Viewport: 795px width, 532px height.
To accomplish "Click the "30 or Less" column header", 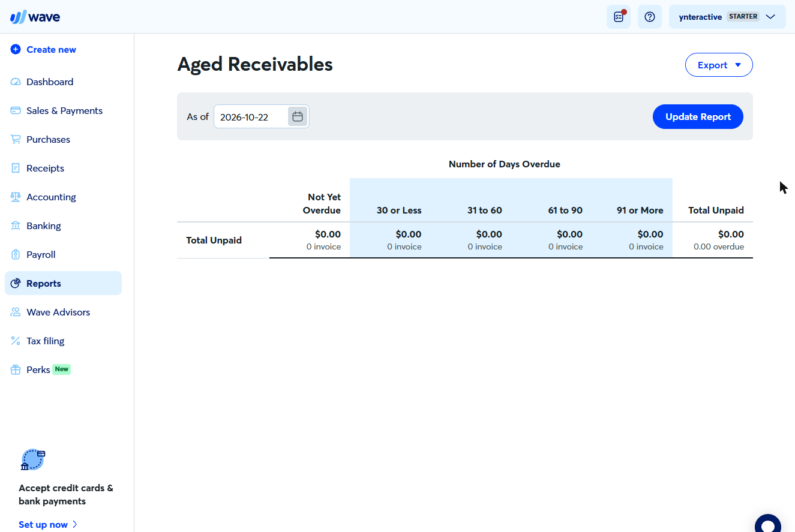I will pyautogui.click(x=399, y=211).
